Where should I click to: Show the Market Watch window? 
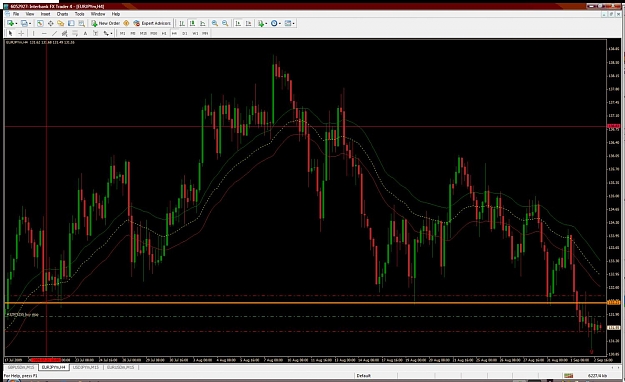(40, 23)
